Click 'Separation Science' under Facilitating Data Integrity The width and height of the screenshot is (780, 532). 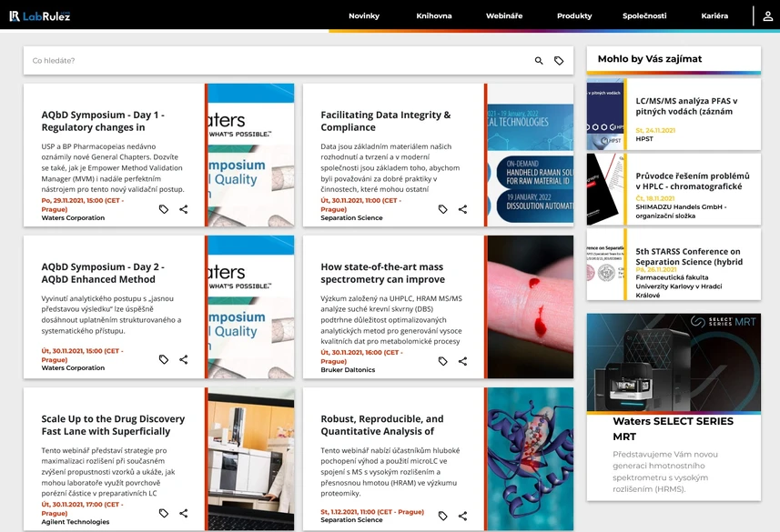point(351,217)
